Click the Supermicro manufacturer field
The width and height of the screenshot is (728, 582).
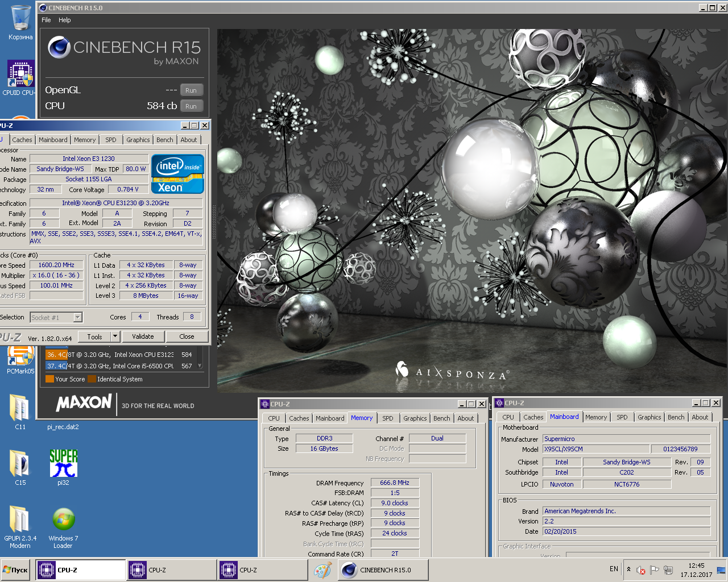pyautogui.click(x=626, y=439)
